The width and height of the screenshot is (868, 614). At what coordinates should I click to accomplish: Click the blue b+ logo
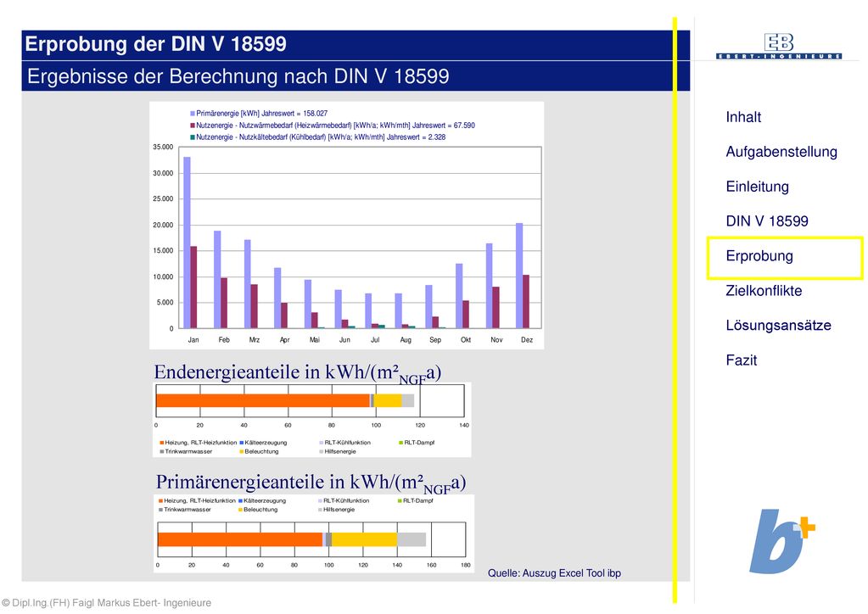[781, 541]
